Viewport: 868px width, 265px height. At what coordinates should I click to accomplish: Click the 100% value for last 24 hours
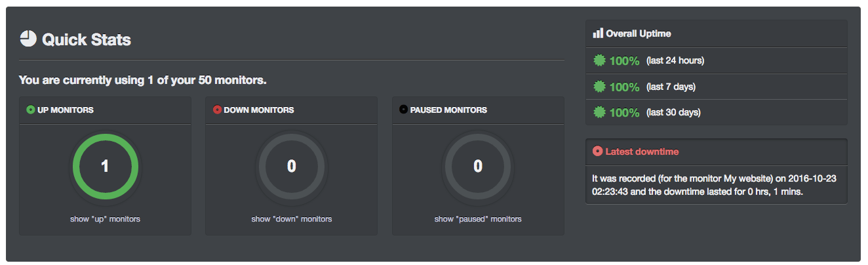(x=624, y=61)
